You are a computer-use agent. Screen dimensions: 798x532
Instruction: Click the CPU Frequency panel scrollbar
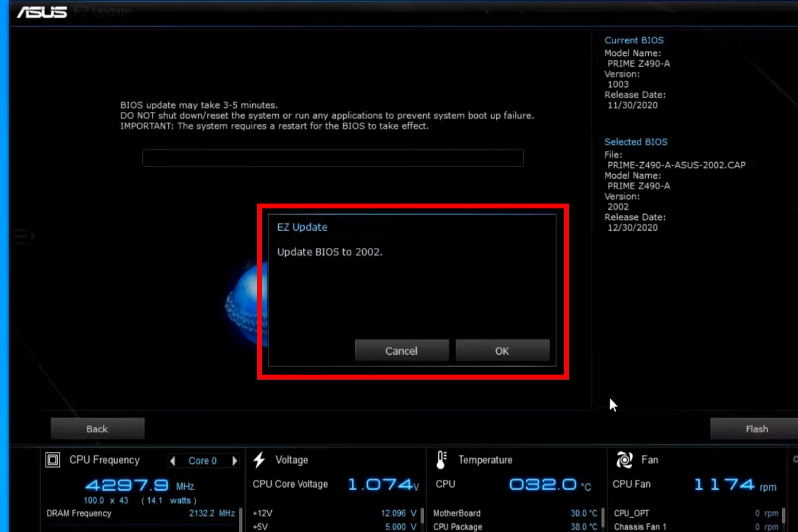241,520
